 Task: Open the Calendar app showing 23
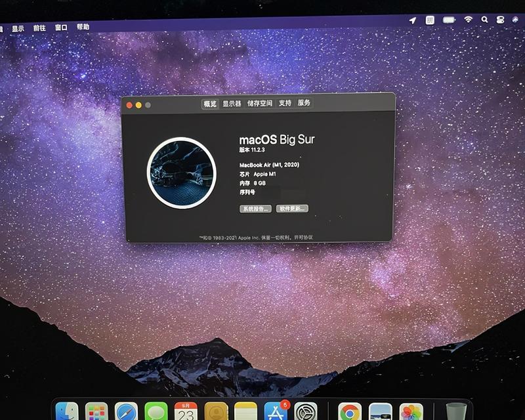[186, 411]
